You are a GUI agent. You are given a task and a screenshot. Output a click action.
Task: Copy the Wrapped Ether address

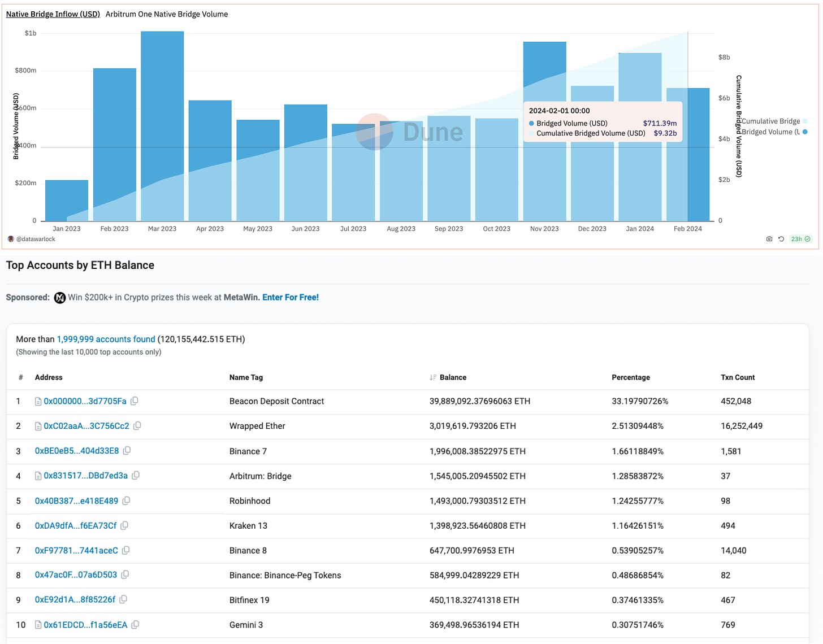[x=137, y=426]
